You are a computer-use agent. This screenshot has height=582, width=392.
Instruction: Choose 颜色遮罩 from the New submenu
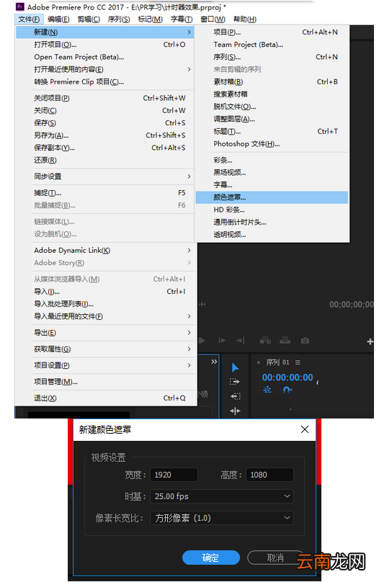(272, 197)
